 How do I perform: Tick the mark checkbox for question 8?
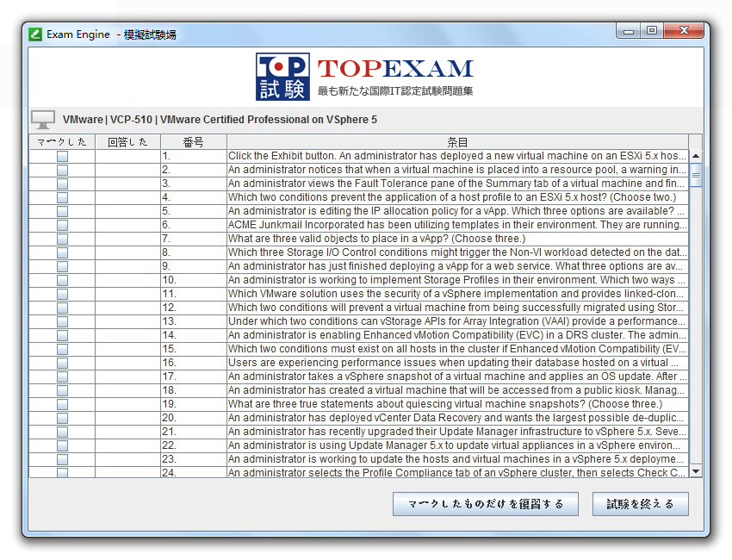[x=62, y=252]
